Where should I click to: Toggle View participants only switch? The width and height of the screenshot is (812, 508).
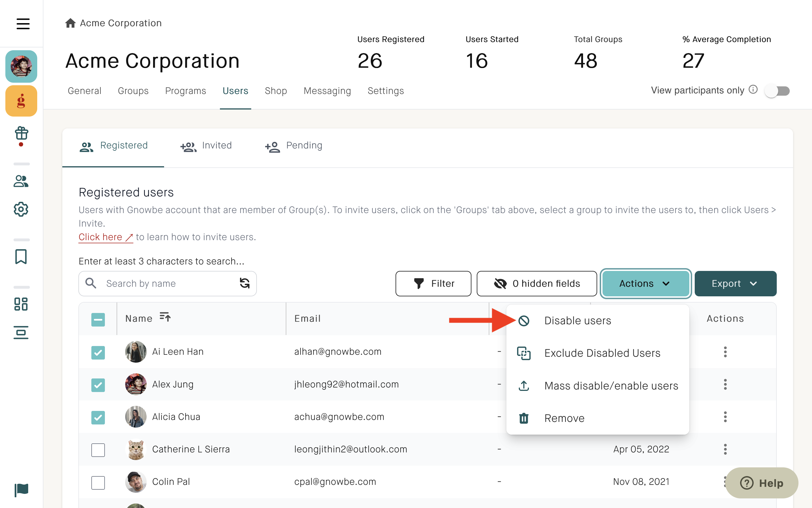pos(777,91)
